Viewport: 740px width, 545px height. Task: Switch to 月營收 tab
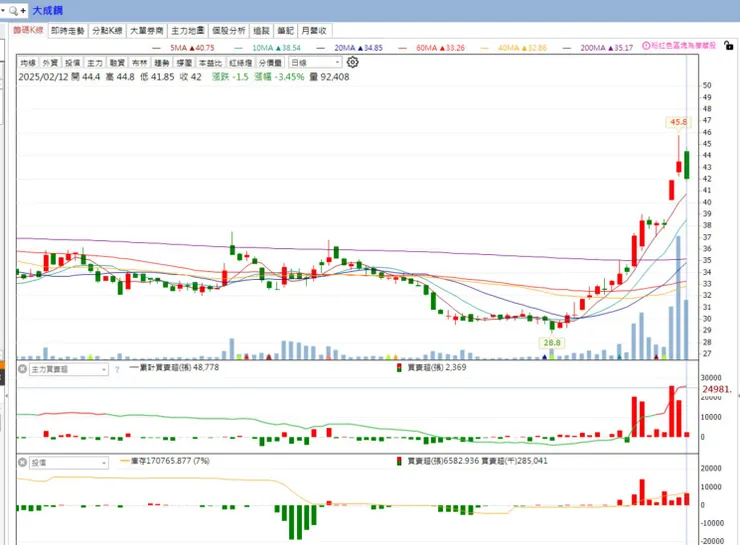pyautogui.click(x=314, y=31)
